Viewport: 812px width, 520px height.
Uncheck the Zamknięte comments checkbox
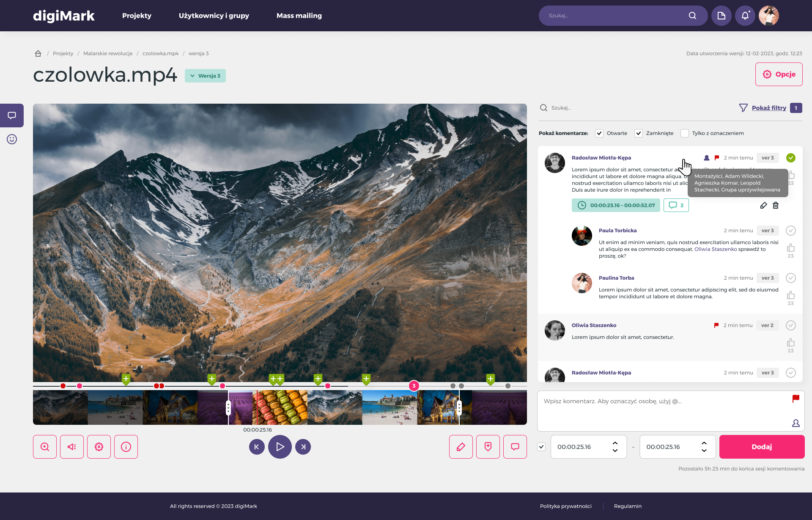[x=639, y=133]
